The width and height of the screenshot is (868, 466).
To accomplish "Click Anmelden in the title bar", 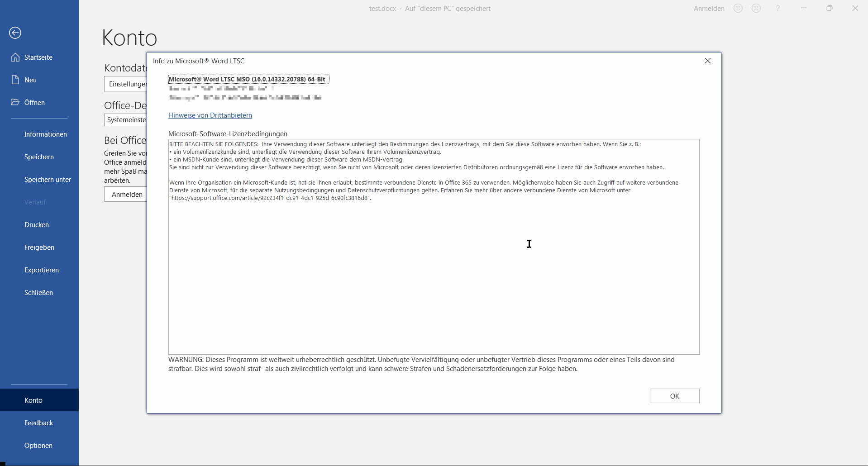I will (709, 9).
